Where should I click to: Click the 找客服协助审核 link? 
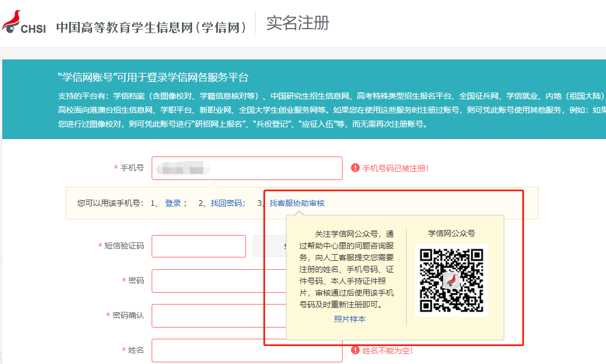(x=297, y=203)
